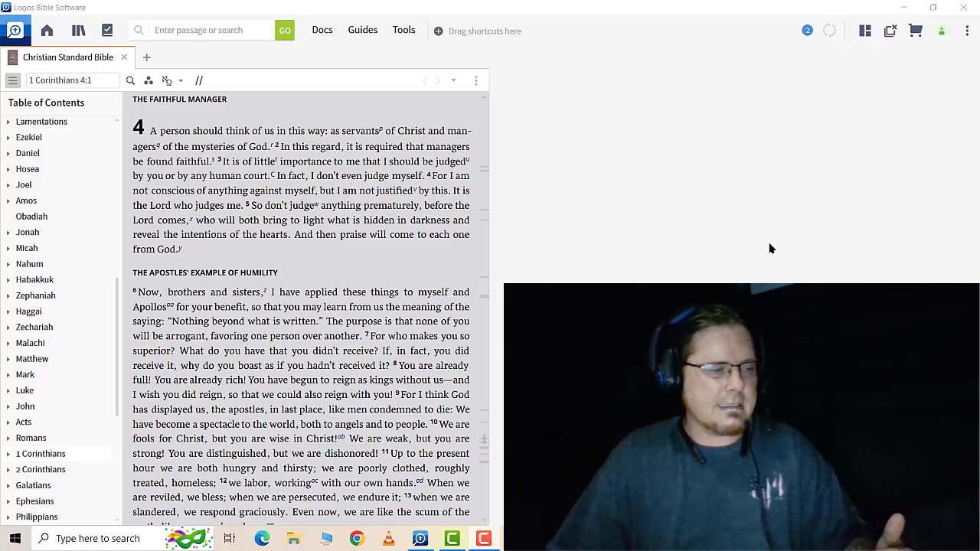Expand the Matthew book arrow
The height and width of the screenshot is (551, 980).
point(8,359)
